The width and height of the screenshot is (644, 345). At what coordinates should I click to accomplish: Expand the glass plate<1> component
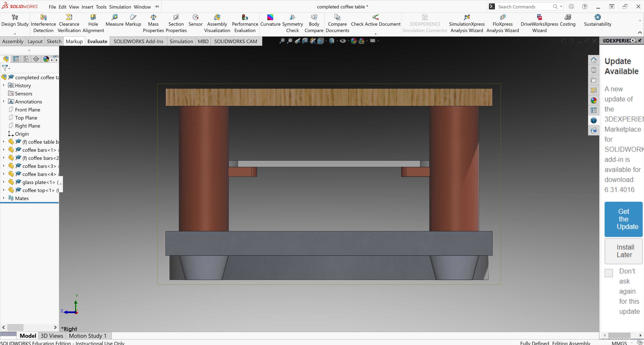click(x=4, y=182)
